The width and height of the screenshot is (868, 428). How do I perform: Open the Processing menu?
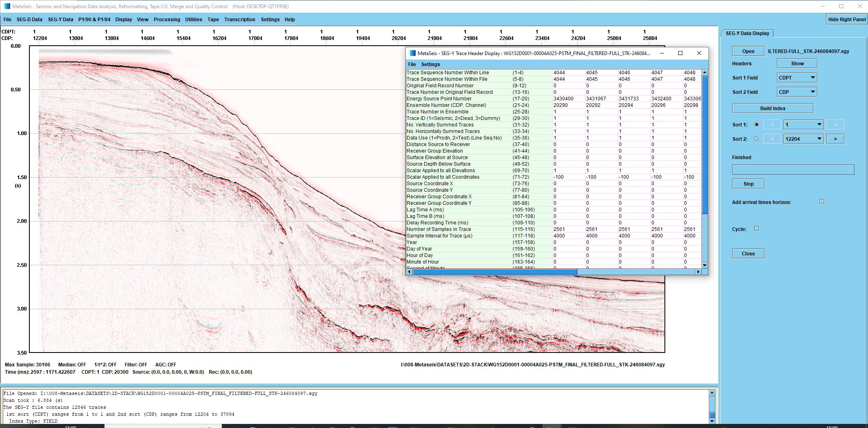tap(166, 20)
